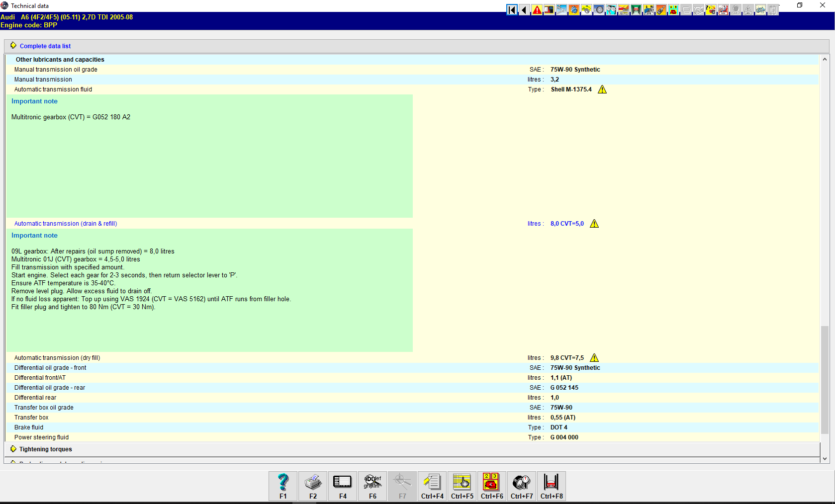Click the F4 display screen button

tap(343, 486)
